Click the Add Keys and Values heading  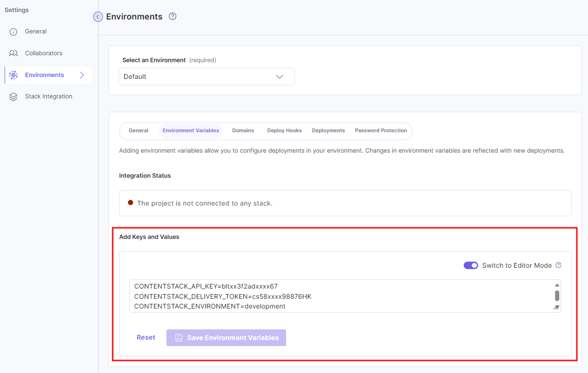click(x=149, y=237)
